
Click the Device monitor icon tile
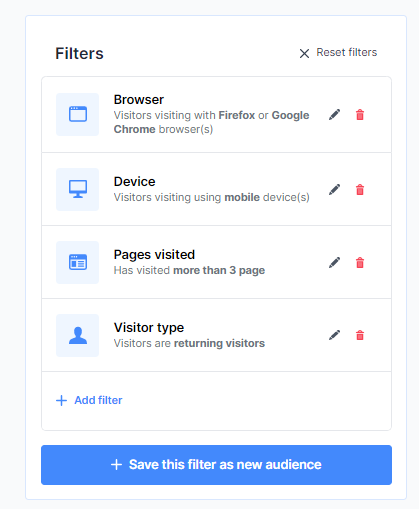[78, 189]
